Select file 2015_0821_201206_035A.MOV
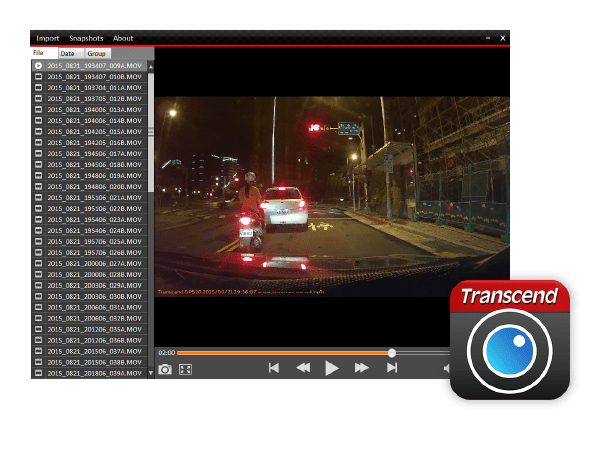 [x=90, y=329]
